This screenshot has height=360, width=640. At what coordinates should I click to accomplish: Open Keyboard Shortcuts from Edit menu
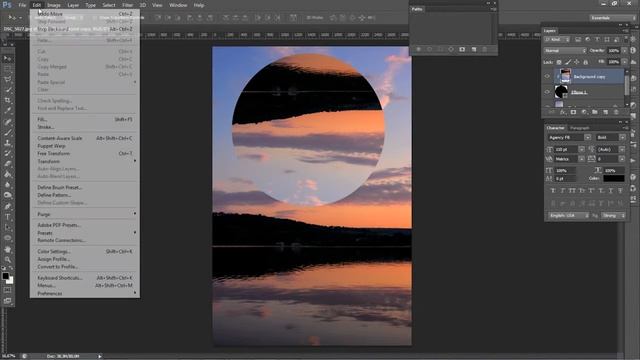84,278
